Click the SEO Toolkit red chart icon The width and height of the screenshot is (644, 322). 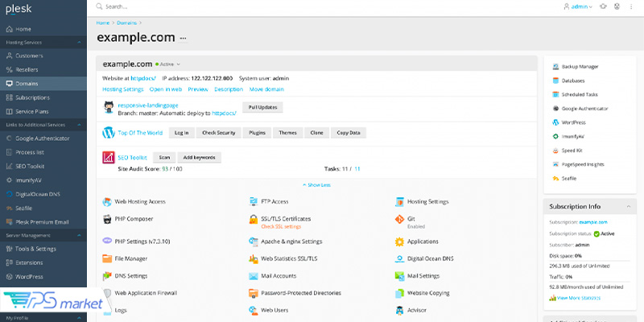109,157
